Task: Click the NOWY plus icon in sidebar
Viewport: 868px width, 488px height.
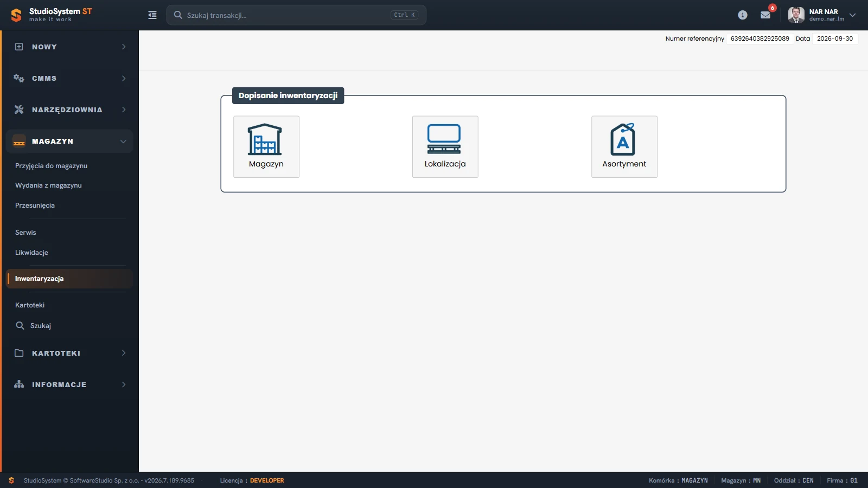Action: 19,47
